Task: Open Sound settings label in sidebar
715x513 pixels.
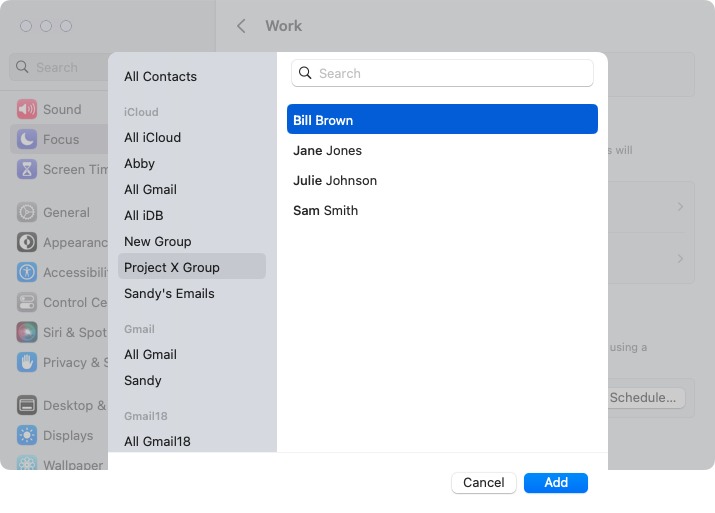Action: 62,109
